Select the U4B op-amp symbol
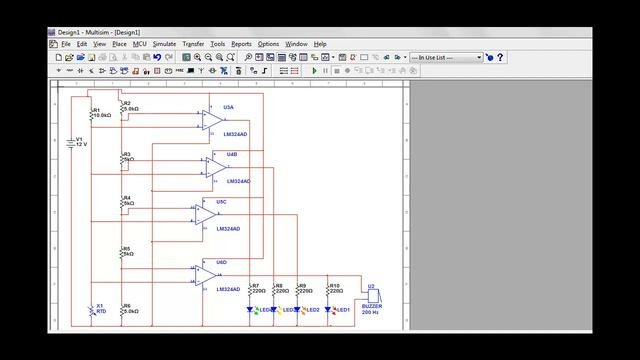The height and width of the screenshot is (360, 640). point(216,167)
